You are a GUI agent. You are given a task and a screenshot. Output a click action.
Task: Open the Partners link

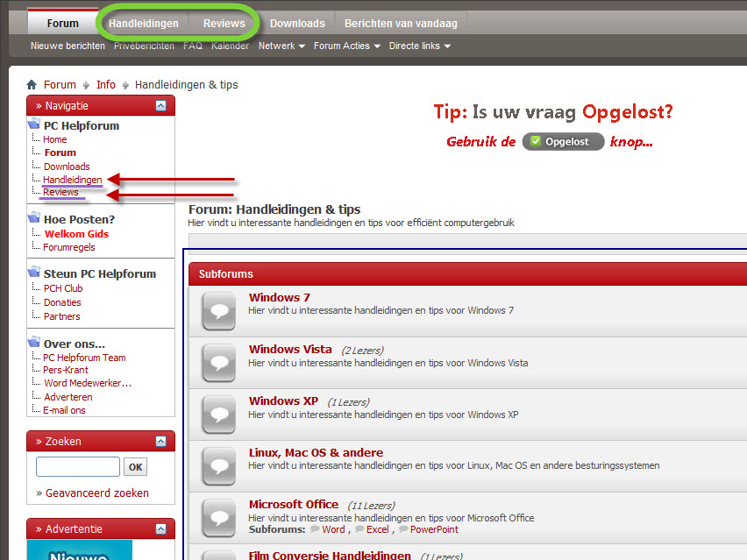click(x=62, y=316)
